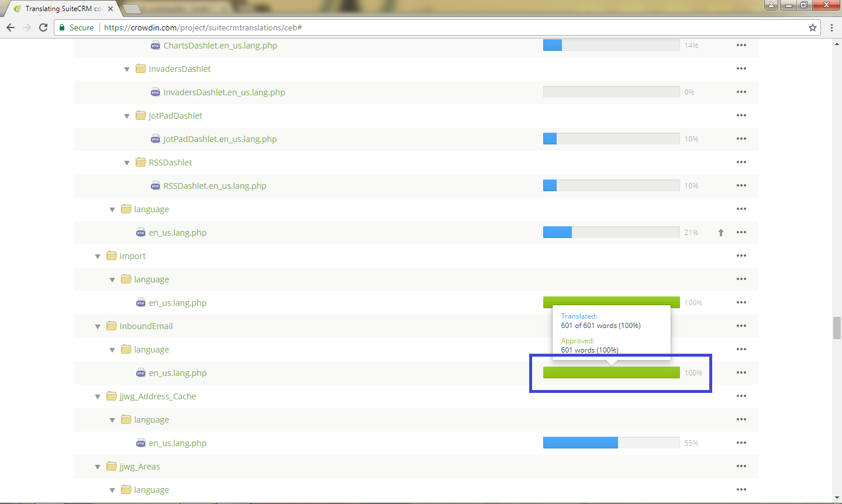Click the PHP file icon beside InvadersDashlet.en_us.lang.php
The image size is (842, 504).
156,92
